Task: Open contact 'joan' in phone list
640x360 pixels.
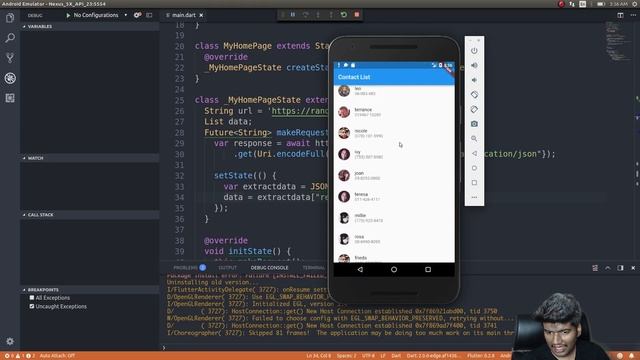Action: click(394, 176)
